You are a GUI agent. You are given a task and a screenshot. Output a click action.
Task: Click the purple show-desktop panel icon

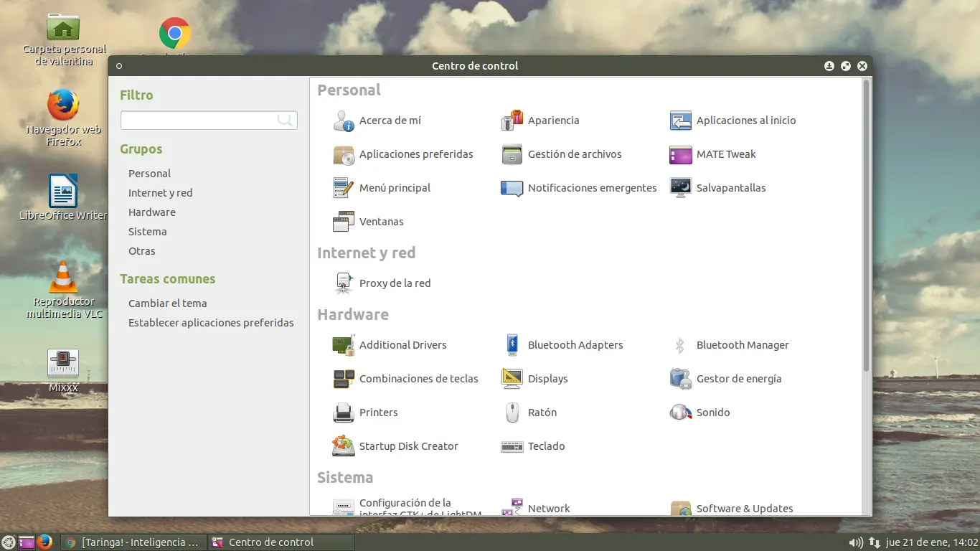27,542
